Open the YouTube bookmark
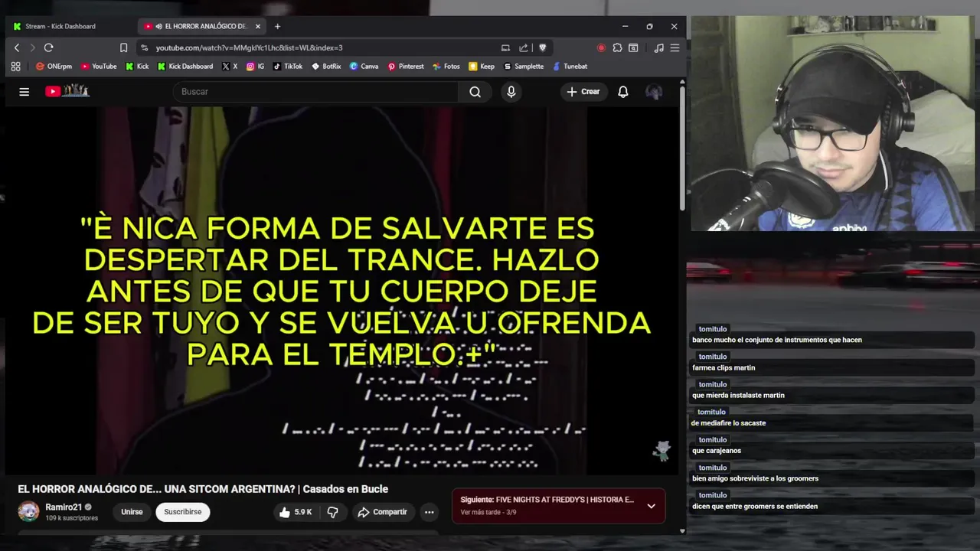The image size is (980, 551). (x=98, y=67)
